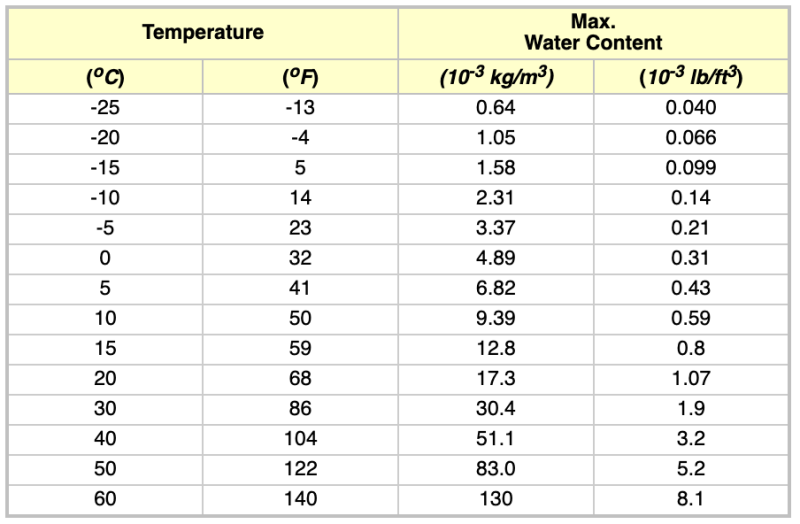This screenshot has height=524, width=800.
Task: Select the 0.040 lb/ft³ value
Action: [x=691, y=109]
